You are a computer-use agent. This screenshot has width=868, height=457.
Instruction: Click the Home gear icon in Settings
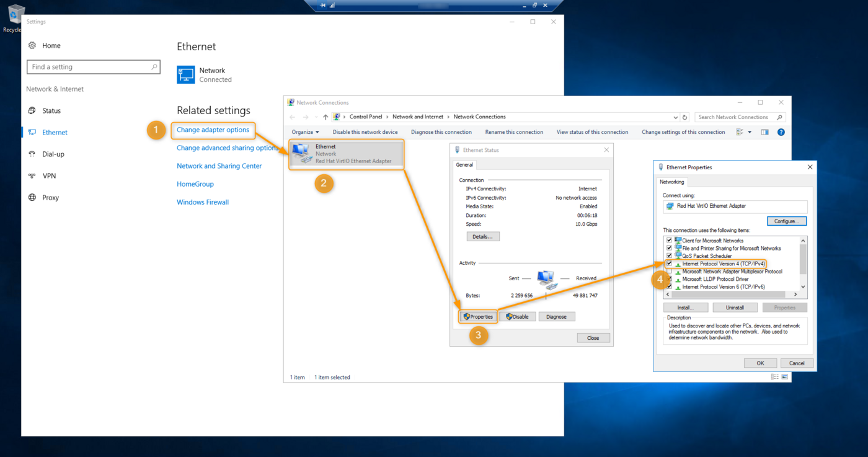point(32,45)
